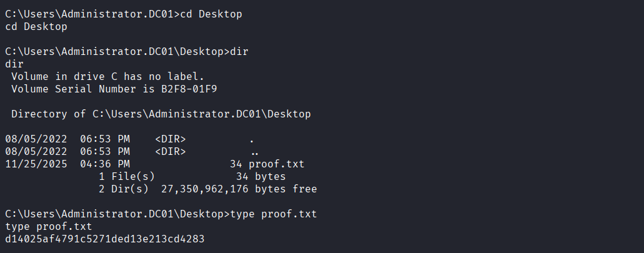644x253 pixels.
Task: Click the proof.txt hash output line
Action: [x=104, y=239]
